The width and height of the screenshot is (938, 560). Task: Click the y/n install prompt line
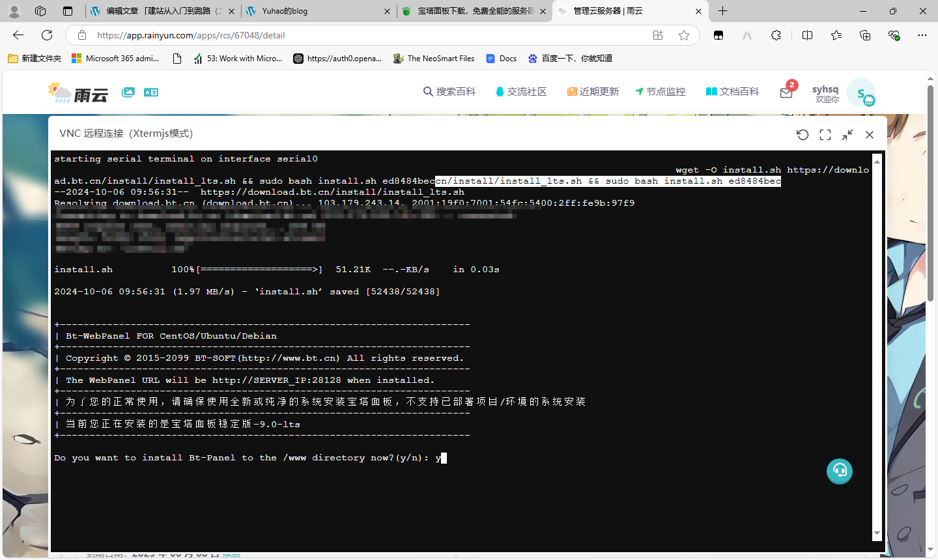[250, 458]
